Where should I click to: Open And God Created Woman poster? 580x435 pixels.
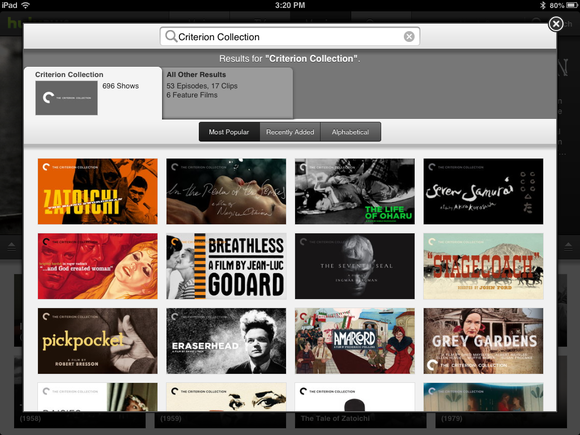pos(98,266)
